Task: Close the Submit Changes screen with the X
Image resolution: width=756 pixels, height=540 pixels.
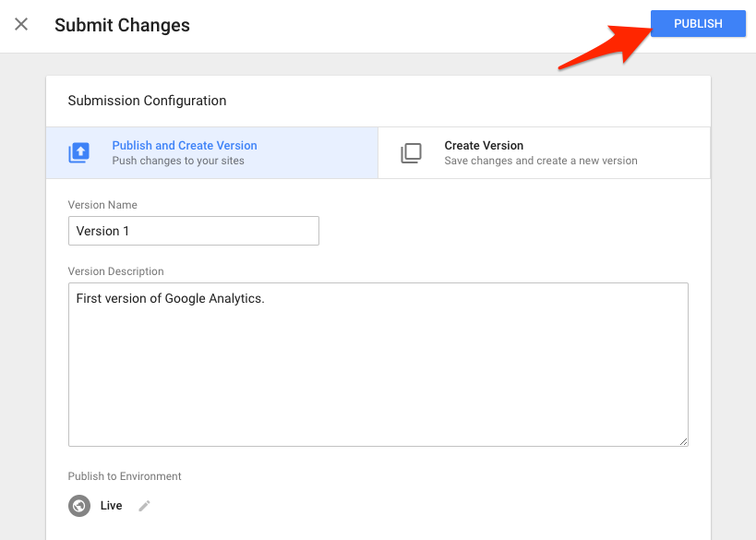Action: click(x=21, y=24)
